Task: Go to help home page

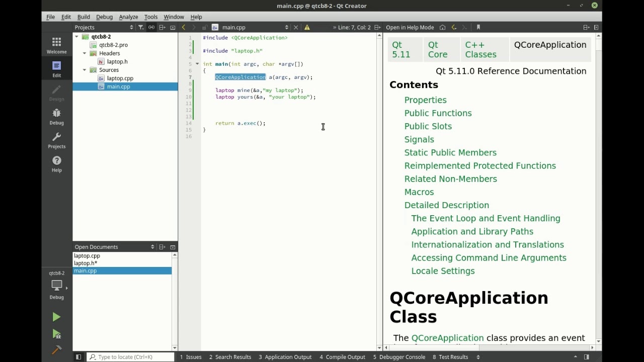Action: [442, 27]
